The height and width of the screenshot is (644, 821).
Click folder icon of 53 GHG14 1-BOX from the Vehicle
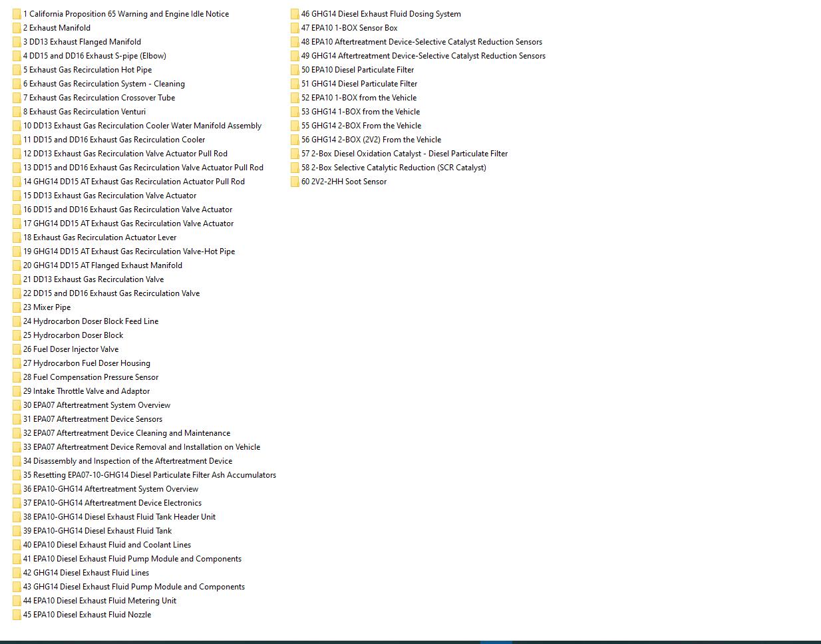pyautogui.click(x=295, y=112)
